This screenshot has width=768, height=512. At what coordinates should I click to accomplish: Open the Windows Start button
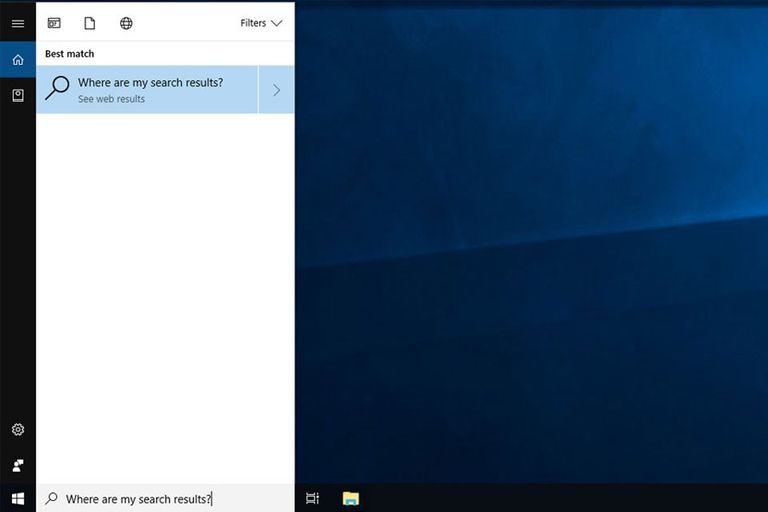[x=18, y=499]
